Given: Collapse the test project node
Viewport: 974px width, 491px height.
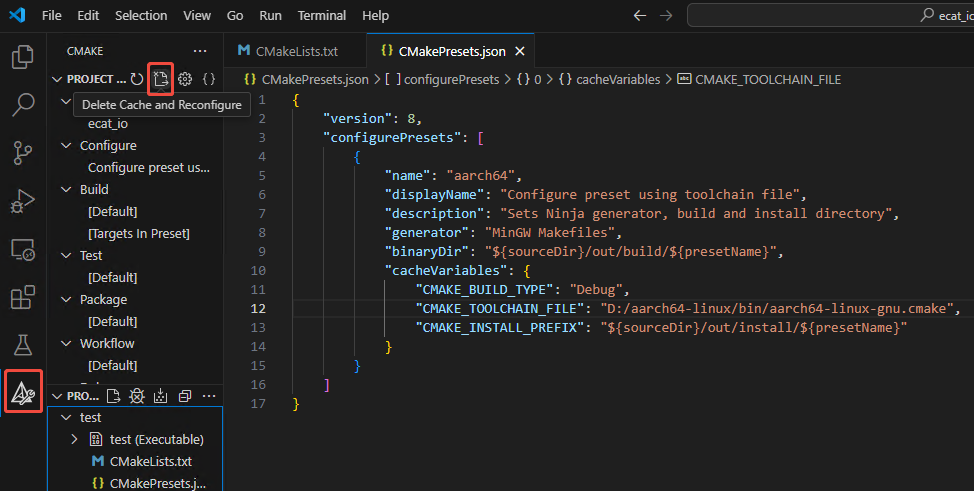Looking at the screenshot, I should (66, 418).
